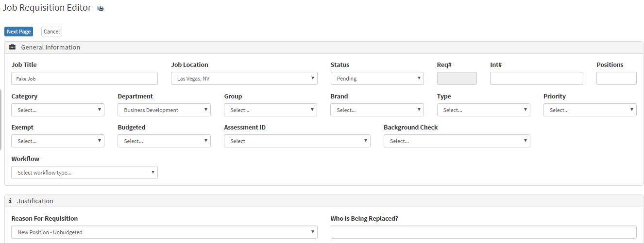This screenshot has width=644, height=243.
Task: Expand the Priority dropdown
Action: (590, 110)
